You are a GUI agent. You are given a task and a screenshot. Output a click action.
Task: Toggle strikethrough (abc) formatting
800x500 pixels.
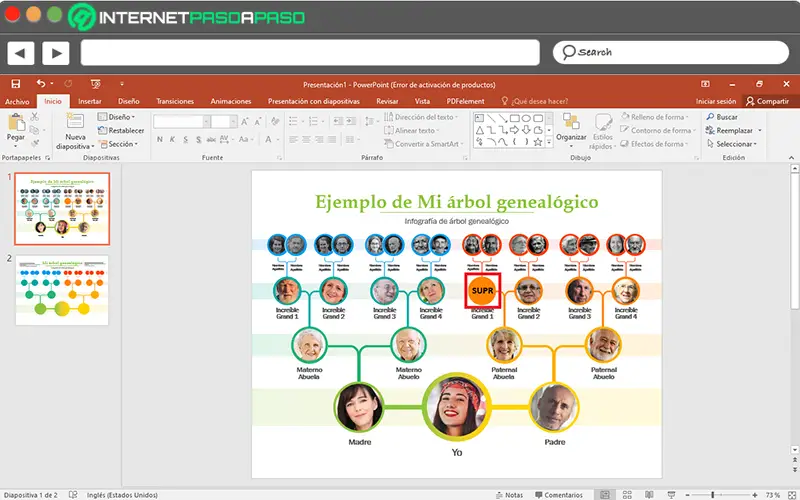click(211, 139)
